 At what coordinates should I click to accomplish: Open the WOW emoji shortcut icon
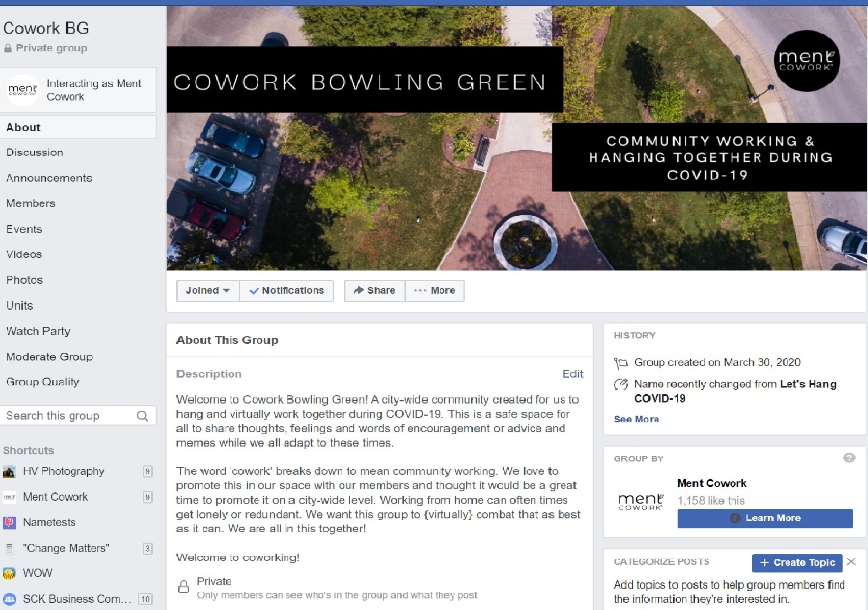coord(9,574)
